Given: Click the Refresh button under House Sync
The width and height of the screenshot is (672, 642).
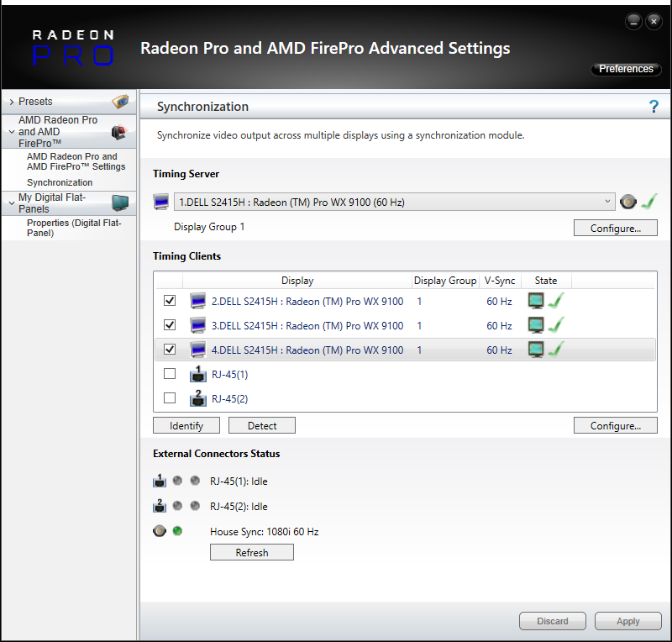Looking at the screenshot, I should [251, 553].
